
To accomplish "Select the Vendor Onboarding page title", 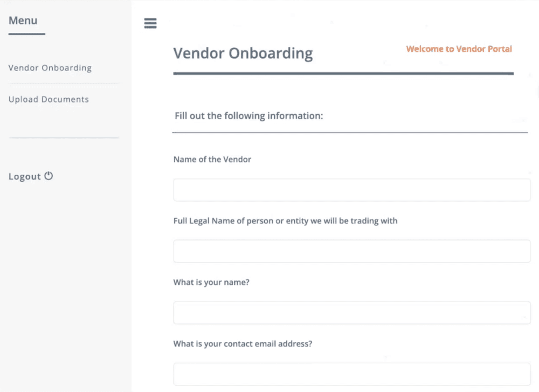I will [x=243, y=53].
